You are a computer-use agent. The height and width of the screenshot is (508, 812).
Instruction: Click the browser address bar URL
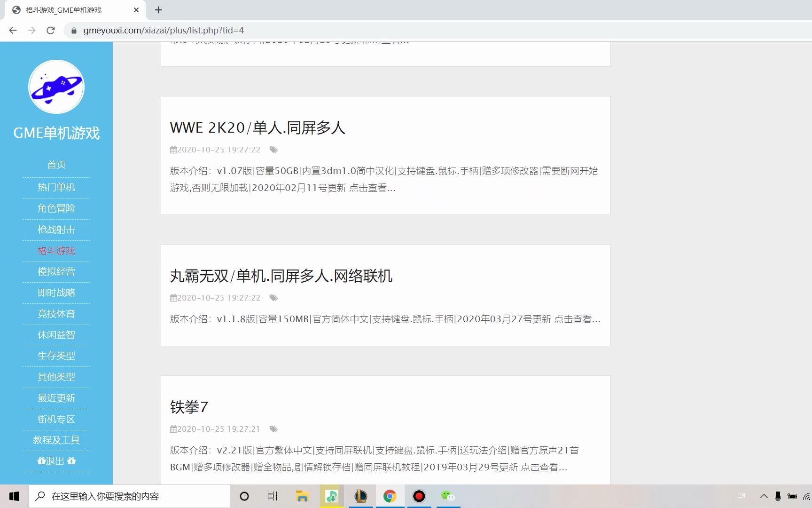[164, 31]
